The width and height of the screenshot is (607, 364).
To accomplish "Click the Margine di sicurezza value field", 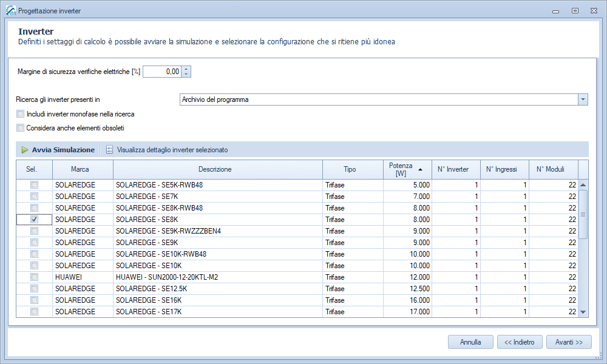I will tap(162, 72).
